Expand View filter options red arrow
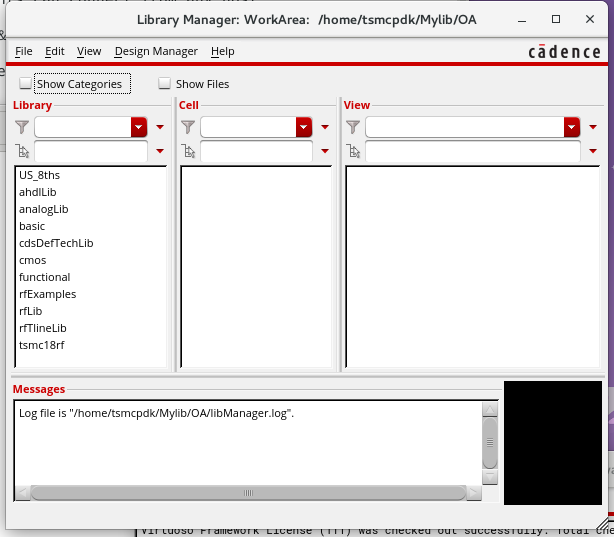Screen dimensions: 614x537 coord(593,127)
